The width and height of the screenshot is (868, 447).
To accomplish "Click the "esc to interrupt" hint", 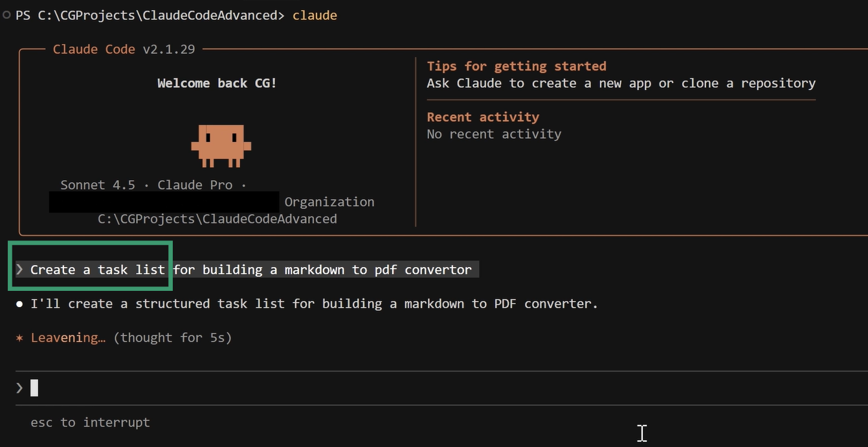I will (x=90, y=422).
